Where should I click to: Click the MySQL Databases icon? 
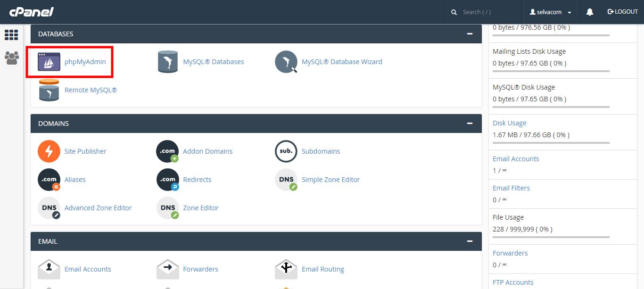[168, 62]
